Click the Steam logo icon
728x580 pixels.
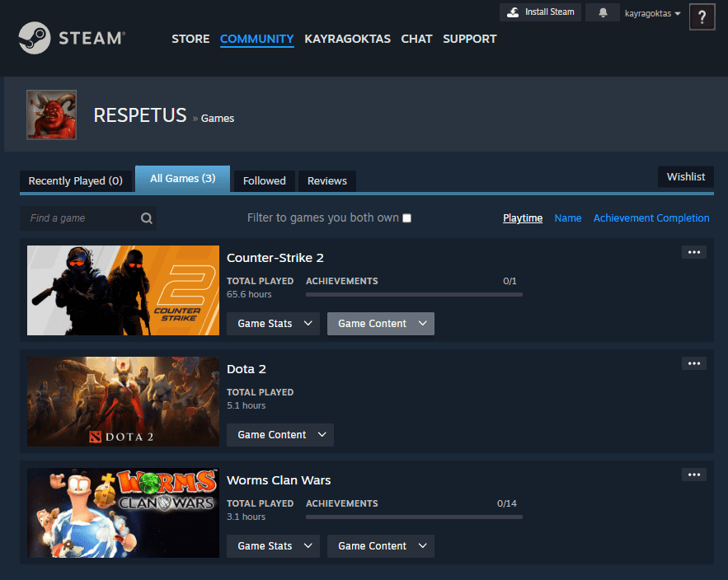click(34, 38)
